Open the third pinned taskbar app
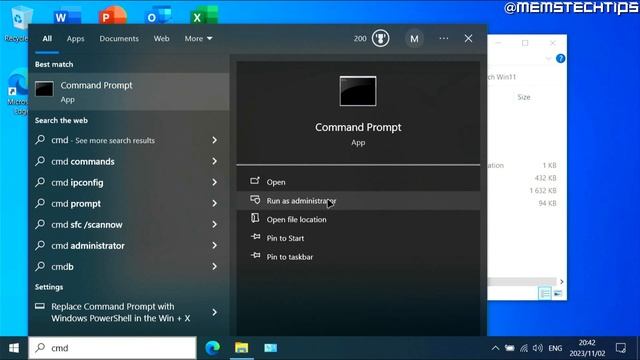This screenshot has width=640, height=360. [x=271, y=348]
